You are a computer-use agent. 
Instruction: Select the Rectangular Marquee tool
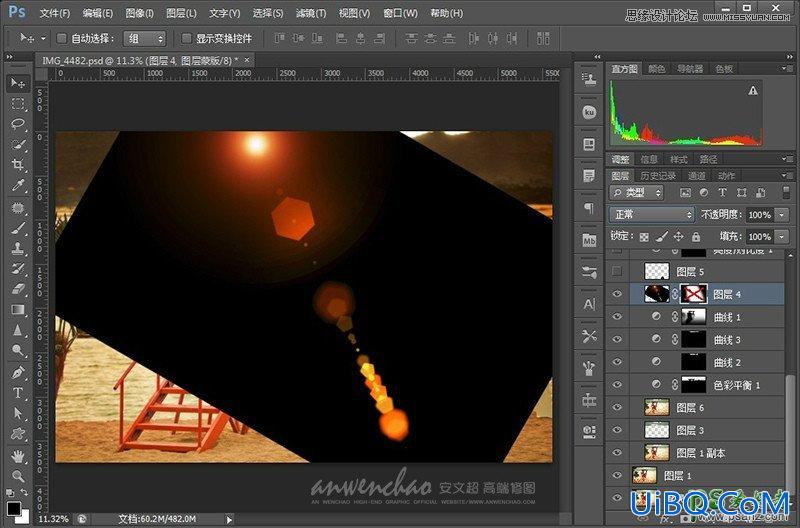point(18,104)
